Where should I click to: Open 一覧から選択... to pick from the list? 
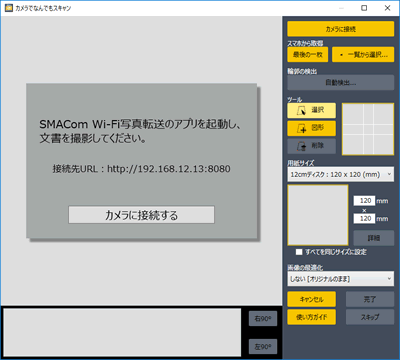[x=363, y=55]
